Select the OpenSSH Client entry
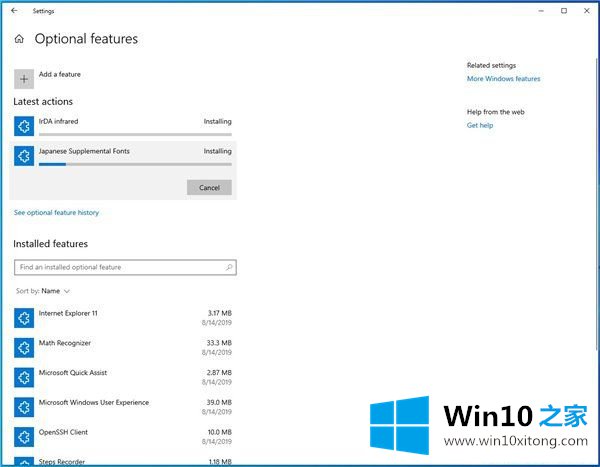The height and width of the screenshot is (467, 600). (123, 437)
